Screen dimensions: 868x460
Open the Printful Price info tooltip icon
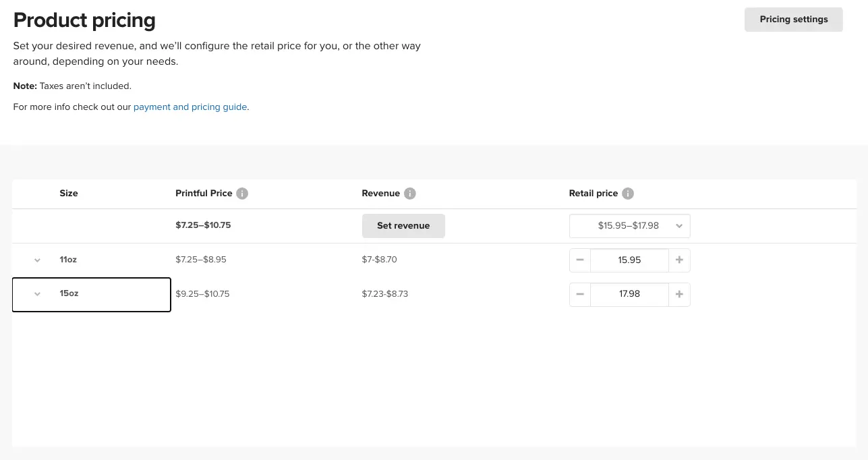point(242,194)
